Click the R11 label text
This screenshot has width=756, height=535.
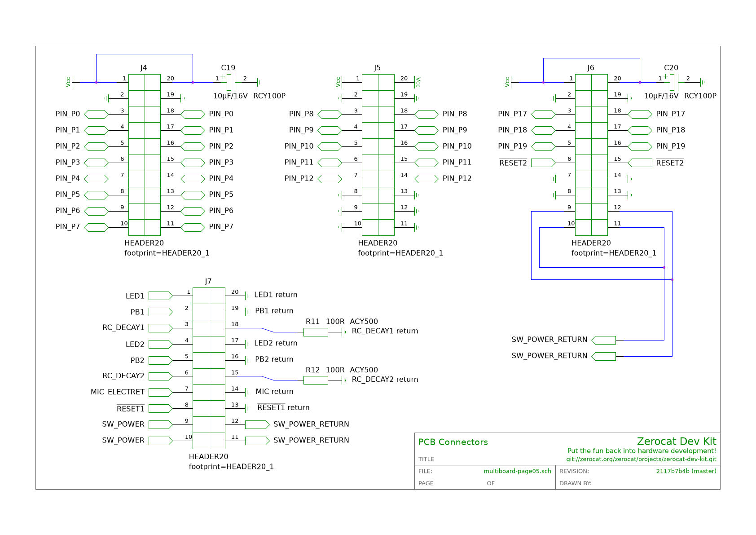(313, 322)
